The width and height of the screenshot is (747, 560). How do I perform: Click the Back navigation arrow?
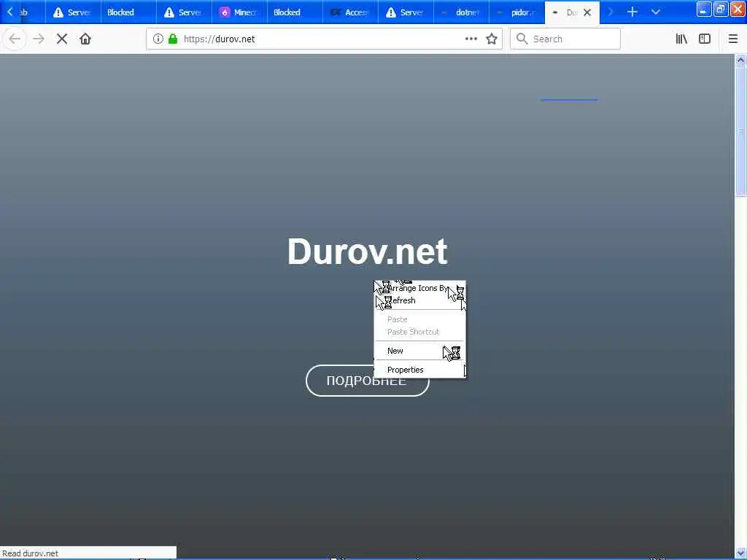pos(15,39)
